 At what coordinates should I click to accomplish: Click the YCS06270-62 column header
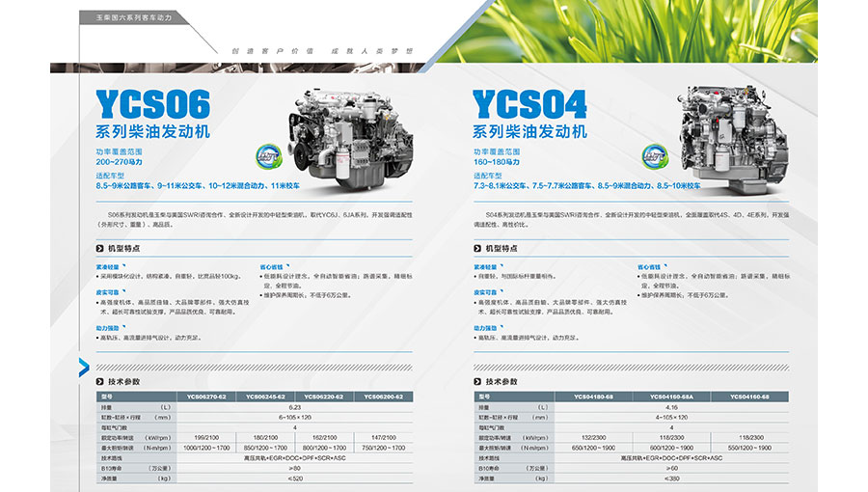pos(206,396)
